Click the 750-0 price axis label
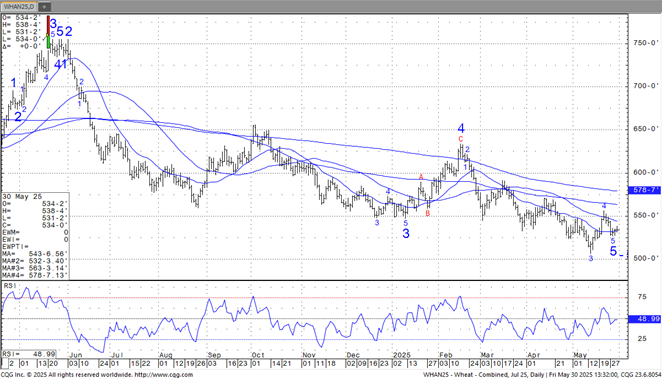662x379 pixels. click(645, 43)
